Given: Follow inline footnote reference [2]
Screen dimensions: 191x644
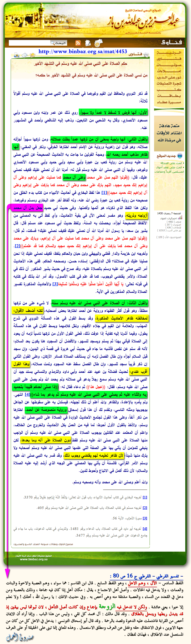Looking at the screenshot, I should [x=17, y=246].
